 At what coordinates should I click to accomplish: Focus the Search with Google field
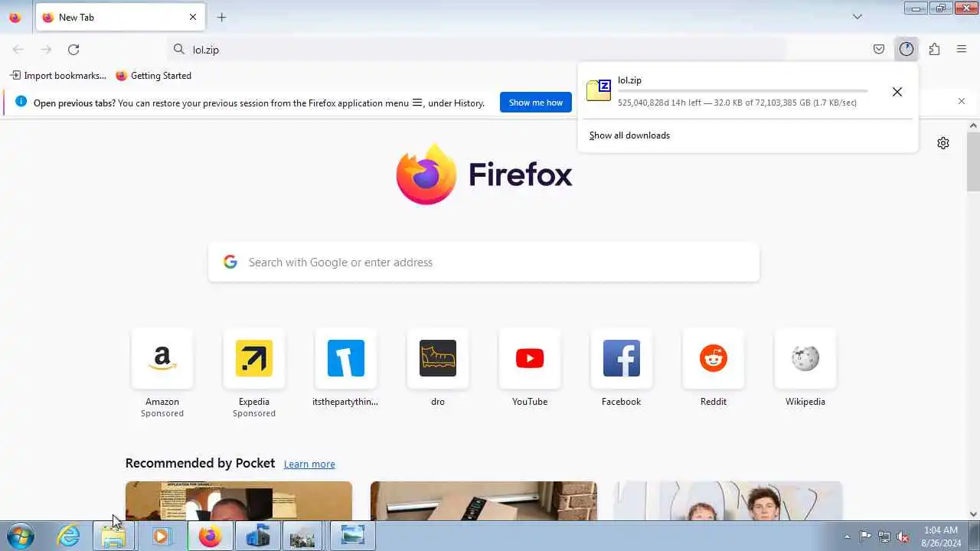pos(484,262)
